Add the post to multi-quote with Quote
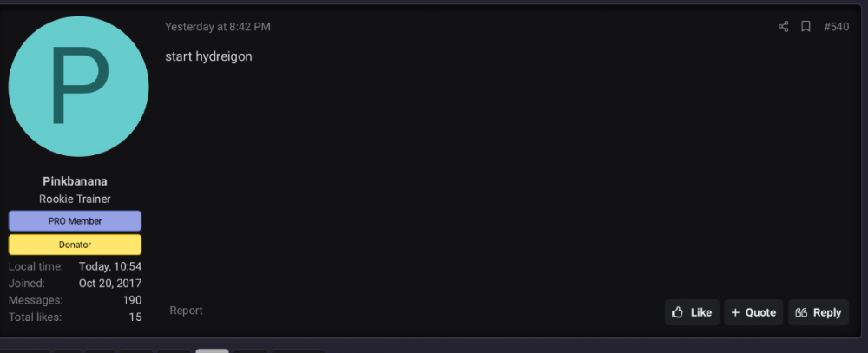Screen dimensions: 868x353 [x=753, y=312]
